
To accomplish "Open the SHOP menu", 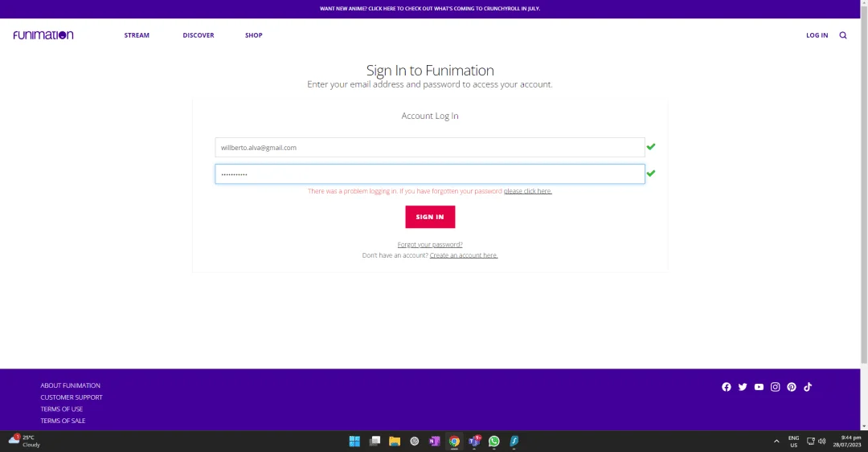I will tap(253, 35).
